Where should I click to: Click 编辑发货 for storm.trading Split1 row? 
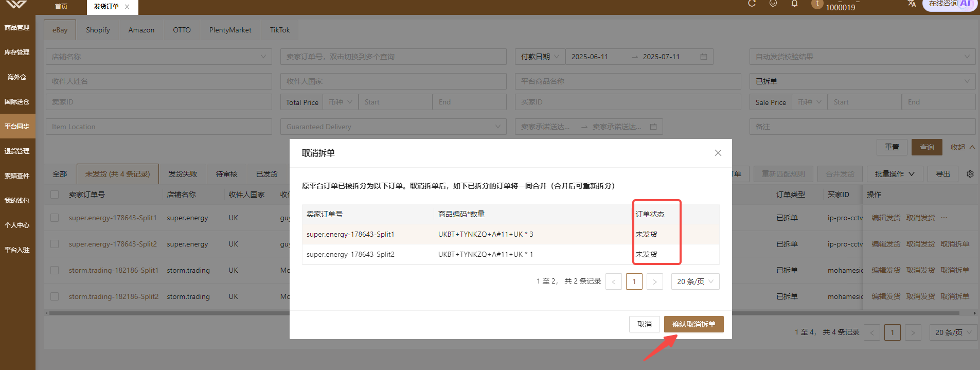coord(886,270)
